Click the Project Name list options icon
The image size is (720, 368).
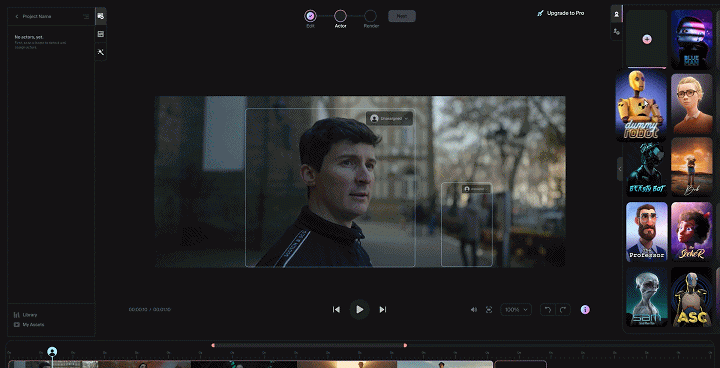[86, 17]
